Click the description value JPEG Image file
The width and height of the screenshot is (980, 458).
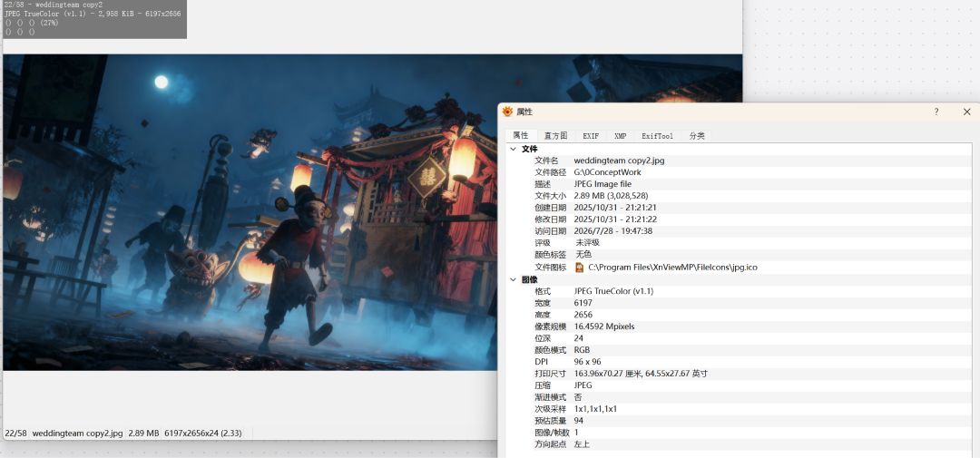603,184
